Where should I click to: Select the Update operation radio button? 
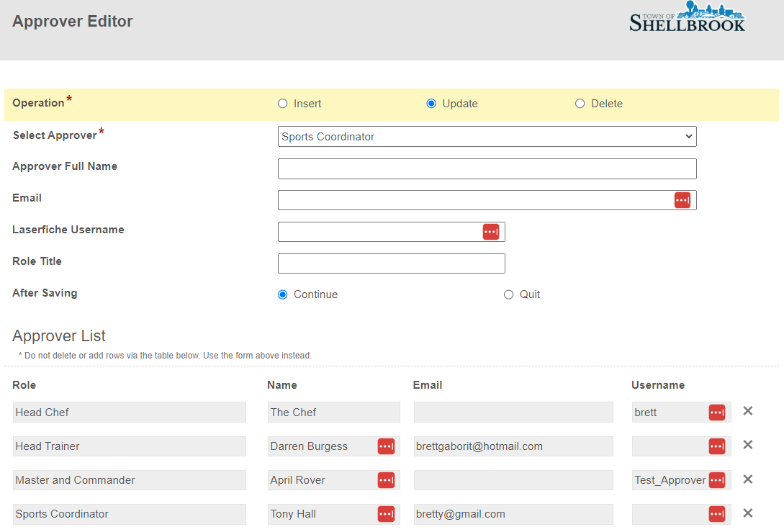click(x=431, y=104)
